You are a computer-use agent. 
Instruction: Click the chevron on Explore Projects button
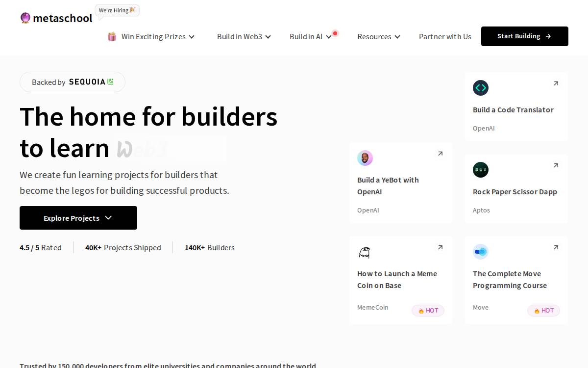pos(108,218)
